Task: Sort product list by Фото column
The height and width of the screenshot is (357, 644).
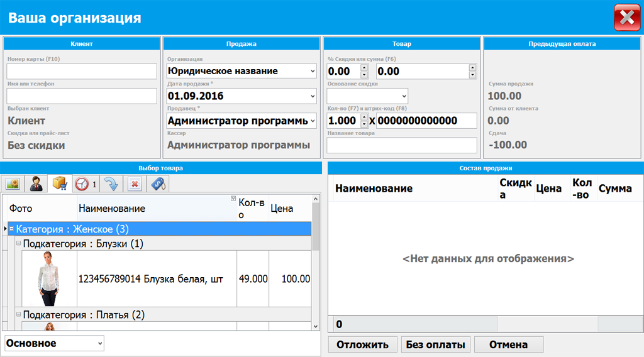Action: coord(43,209)
